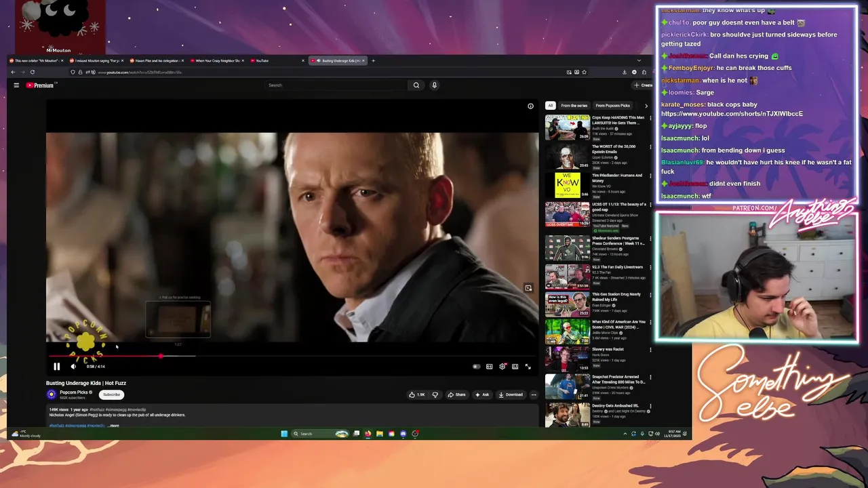Mute the video with the speaker icon
This screenshot has height=488, width=868.
pyautogui.click(x=73, y=367)
